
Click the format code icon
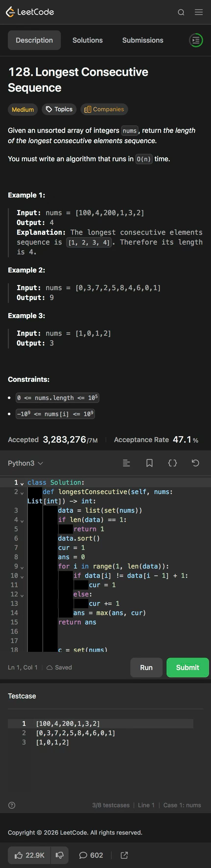[x=126, y=463]
